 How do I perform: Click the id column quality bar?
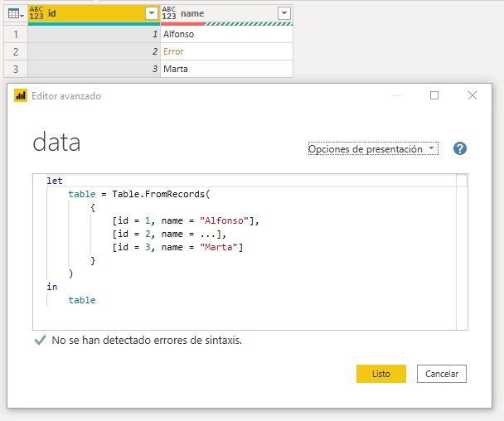[x=94, y=24]
